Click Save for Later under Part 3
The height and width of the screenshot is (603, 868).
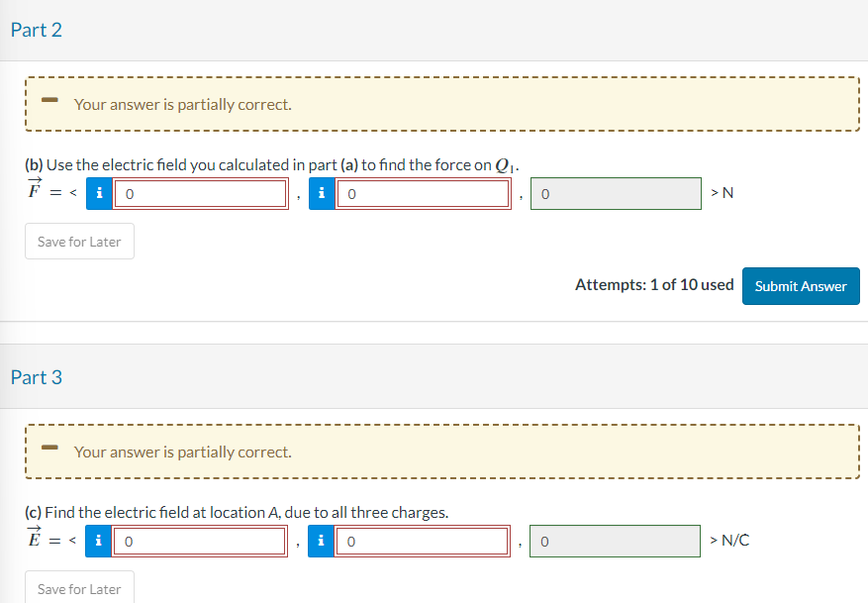point(79,588)
